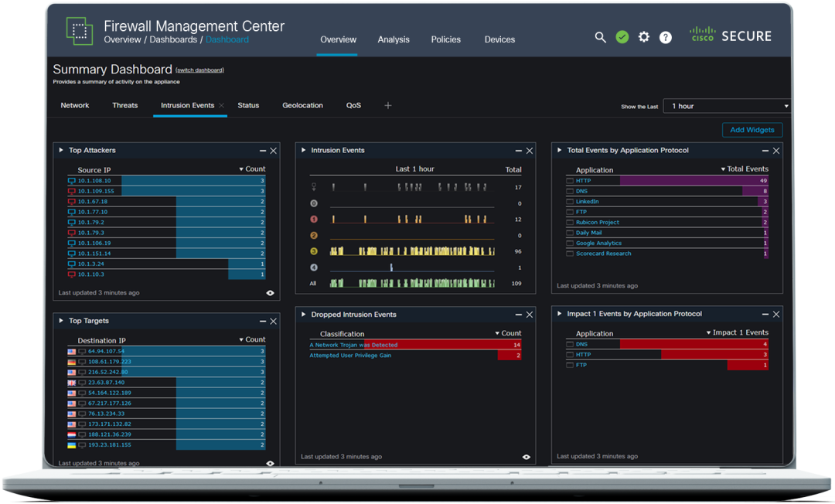Click the impact level 4 icon

[314, 267]
